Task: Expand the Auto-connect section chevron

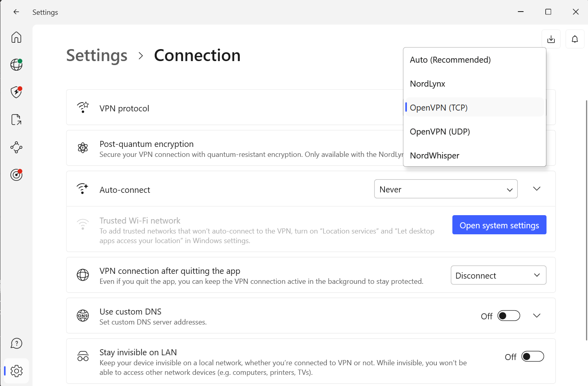Action: [537, 189]
